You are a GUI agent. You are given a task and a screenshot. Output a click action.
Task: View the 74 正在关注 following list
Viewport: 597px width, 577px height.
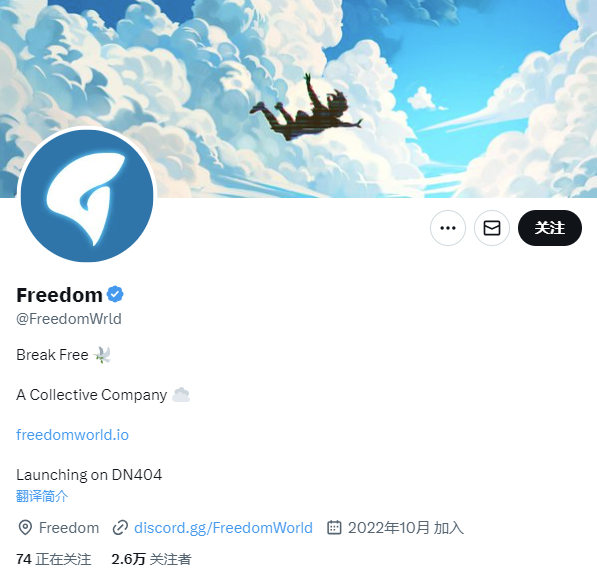pyautogui.click(x=54, y=559)
